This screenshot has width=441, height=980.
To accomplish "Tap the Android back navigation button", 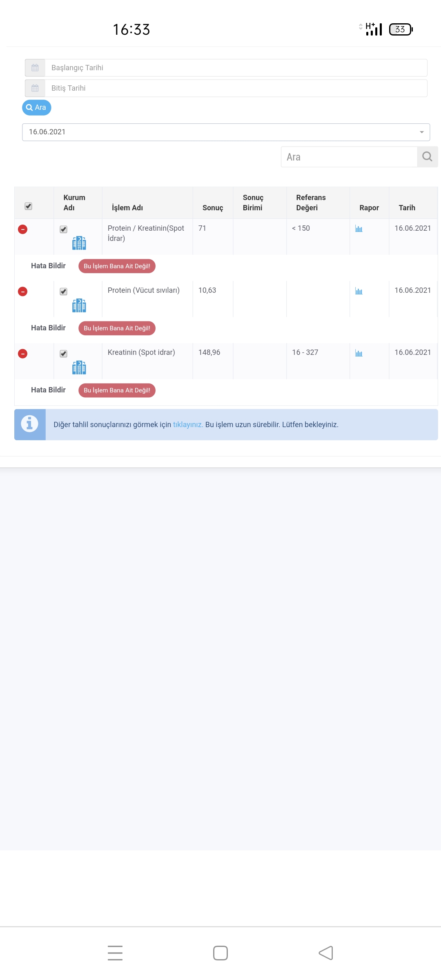I will point(325,953).
